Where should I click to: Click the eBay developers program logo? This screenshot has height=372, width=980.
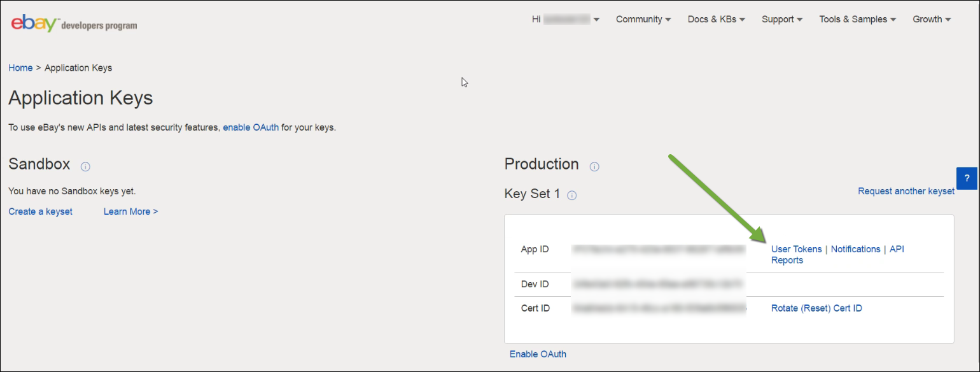(x=74, y=24)
